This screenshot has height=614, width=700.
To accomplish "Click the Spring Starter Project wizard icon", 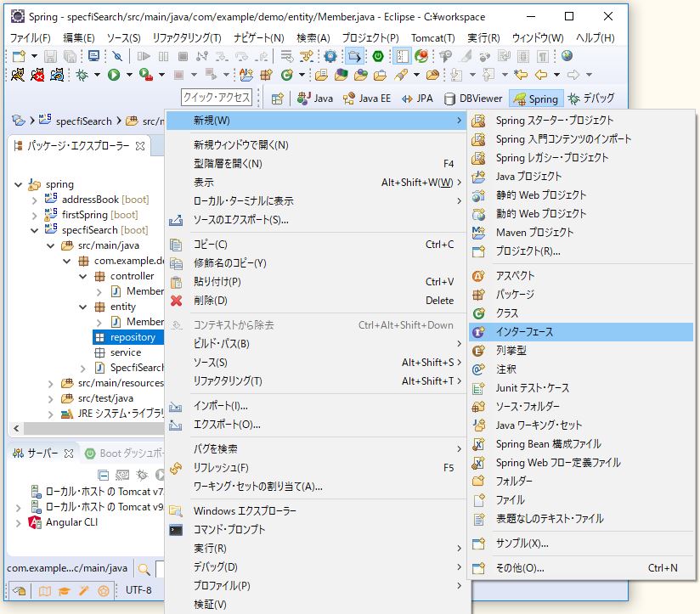I will click(x=478, y=121).
